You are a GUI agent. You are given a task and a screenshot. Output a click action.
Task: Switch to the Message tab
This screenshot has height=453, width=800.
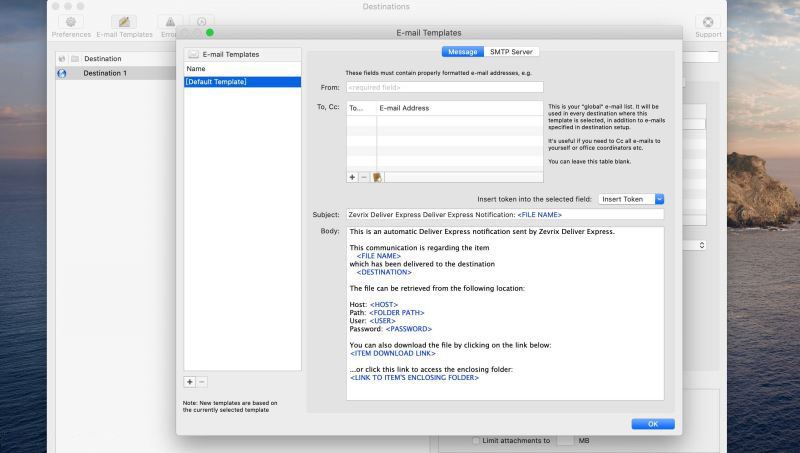click(462, 52)
